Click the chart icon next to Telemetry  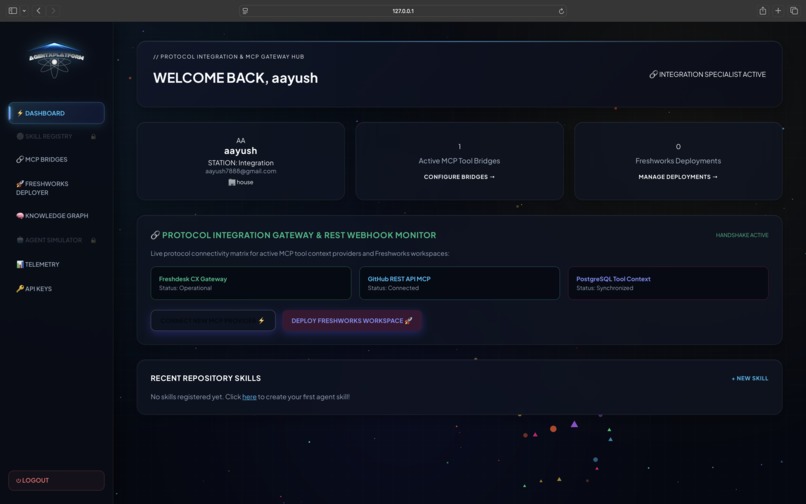pos(20,264)
